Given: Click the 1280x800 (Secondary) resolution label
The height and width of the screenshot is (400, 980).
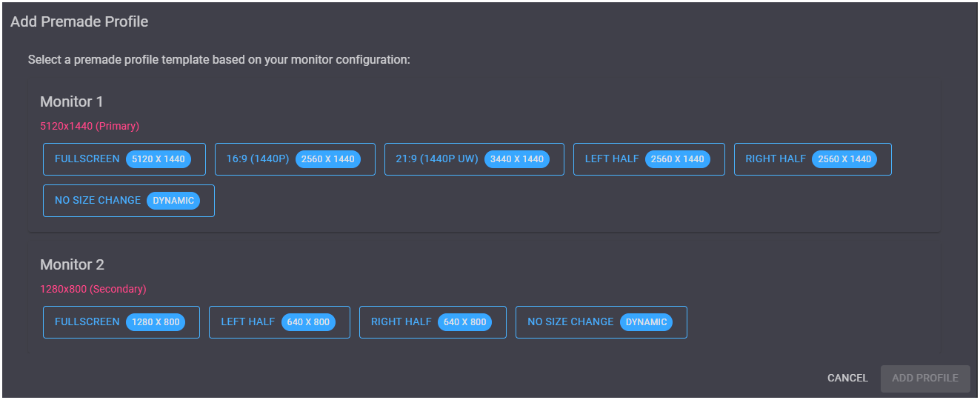Looking at the screenshot, I should (x=93, y=289).
